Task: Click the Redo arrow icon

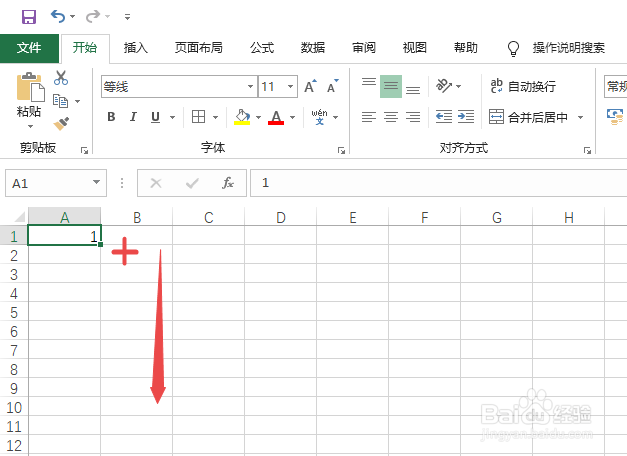Action: tap(93, 16)
